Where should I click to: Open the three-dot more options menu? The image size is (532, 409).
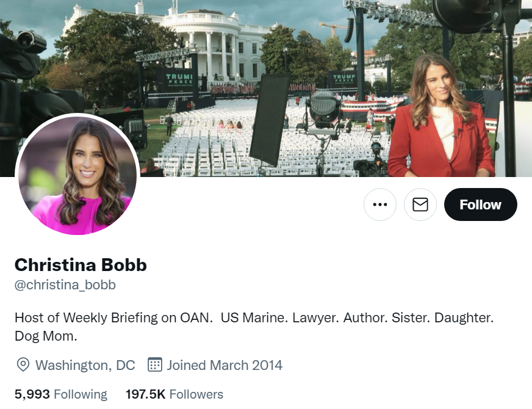(x=379, y=204)
